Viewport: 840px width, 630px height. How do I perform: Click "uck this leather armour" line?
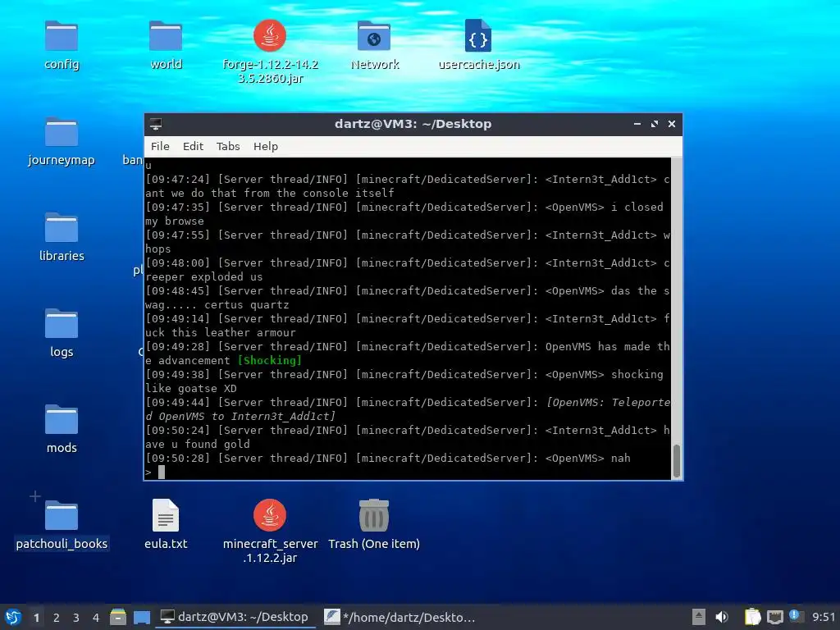pos(220,333)
